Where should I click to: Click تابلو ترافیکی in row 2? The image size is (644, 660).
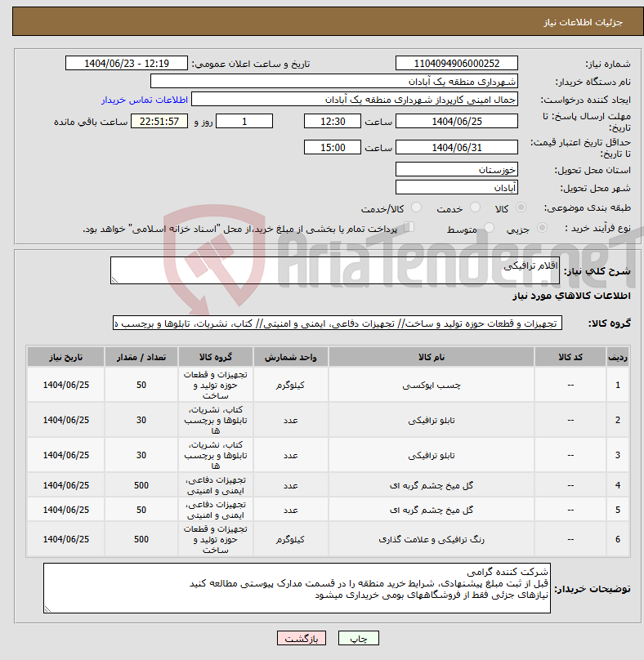[x=432, y=420]
